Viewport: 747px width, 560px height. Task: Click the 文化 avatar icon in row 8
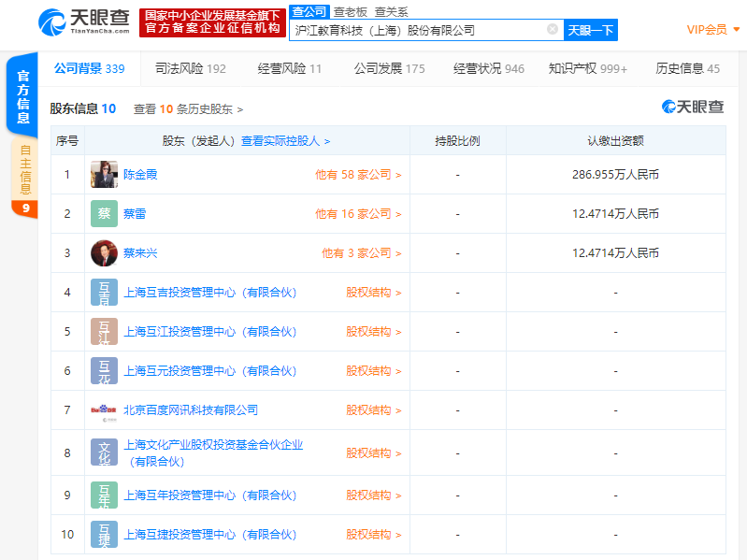(x=104, y=452)
